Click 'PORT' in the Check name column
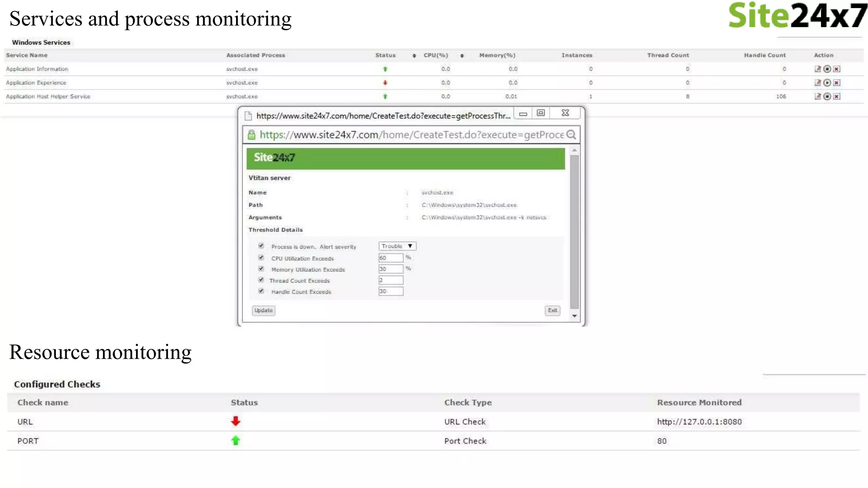Screen dimensions: 868x488 (x=28, y=441)
